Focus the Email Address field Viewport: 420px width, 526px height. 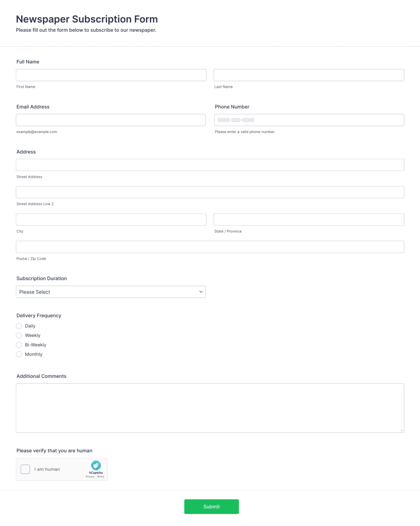(x=111, y=120)
